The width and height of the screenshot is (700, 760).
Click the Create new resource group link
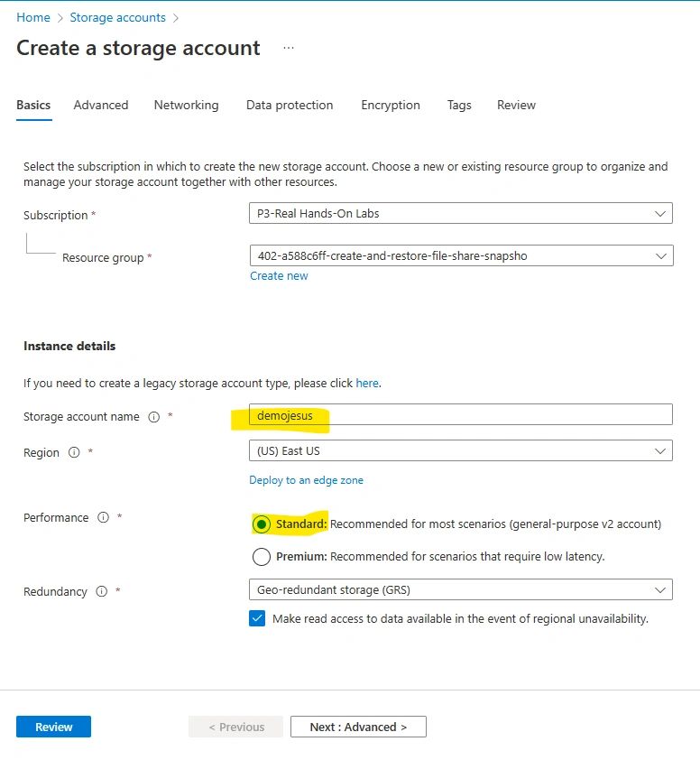pyautogui.click(x=279, y=276)
